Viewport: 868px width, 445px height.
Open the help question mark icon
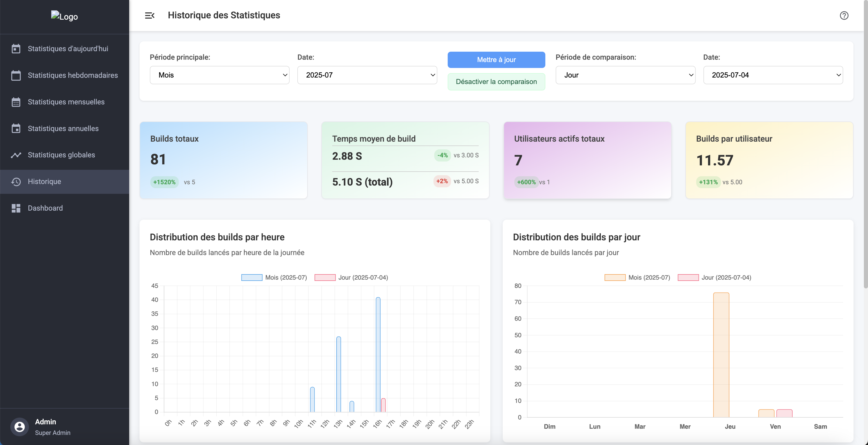pos(844,16)
